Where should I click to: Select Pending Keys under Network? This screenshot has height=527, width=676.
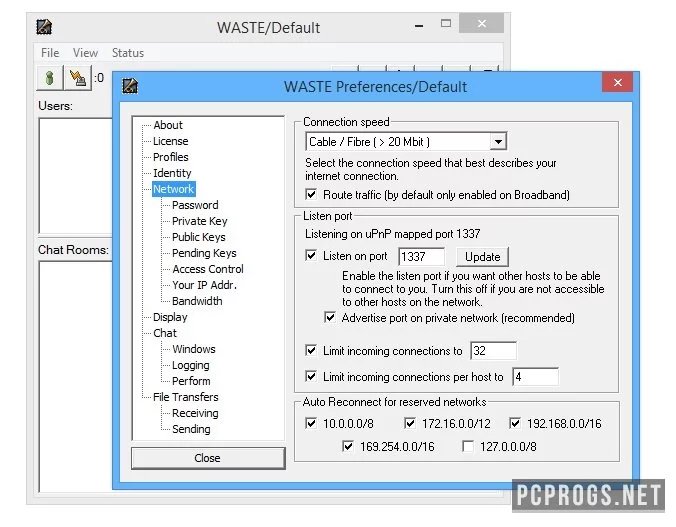(x=204, y=253)
